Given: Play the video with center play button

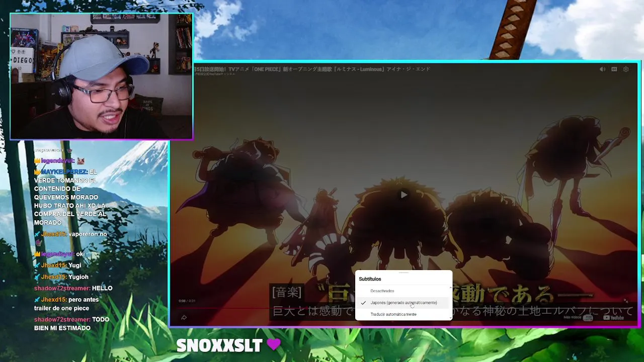Looking at the screenshot, I should 404,195.
